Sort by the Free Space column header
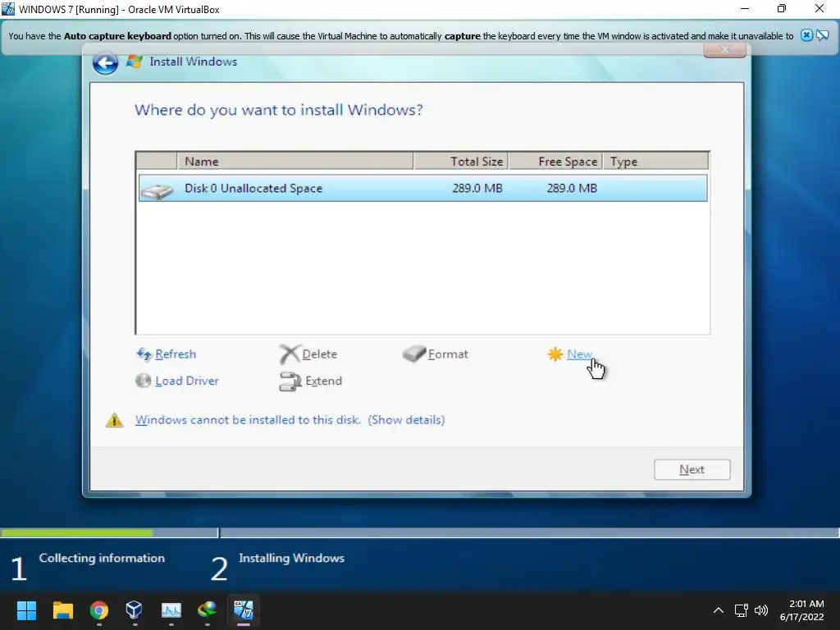The image size is (840, 630). coord(556,162)
